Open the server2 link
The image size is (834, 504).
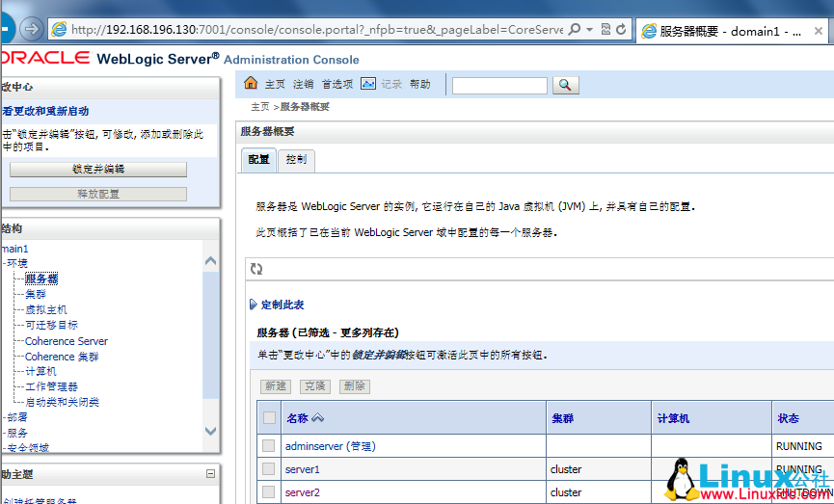pos(302,492)
